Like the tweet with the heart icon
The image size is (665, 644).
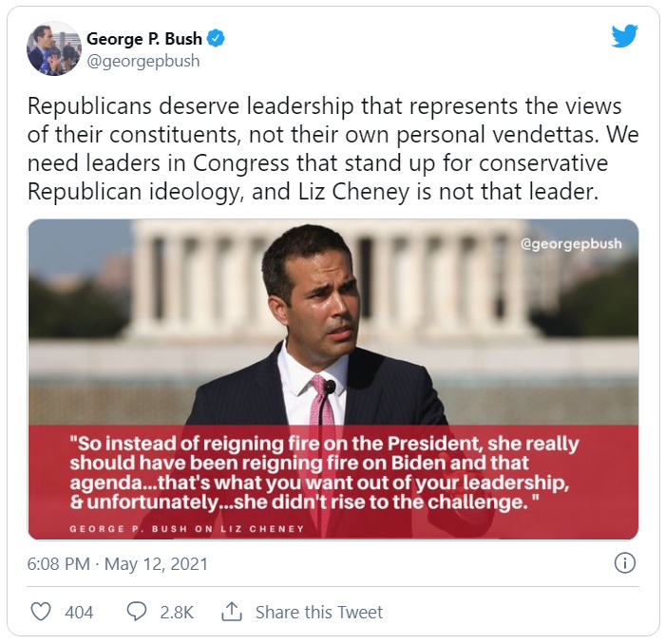point(40,612)
